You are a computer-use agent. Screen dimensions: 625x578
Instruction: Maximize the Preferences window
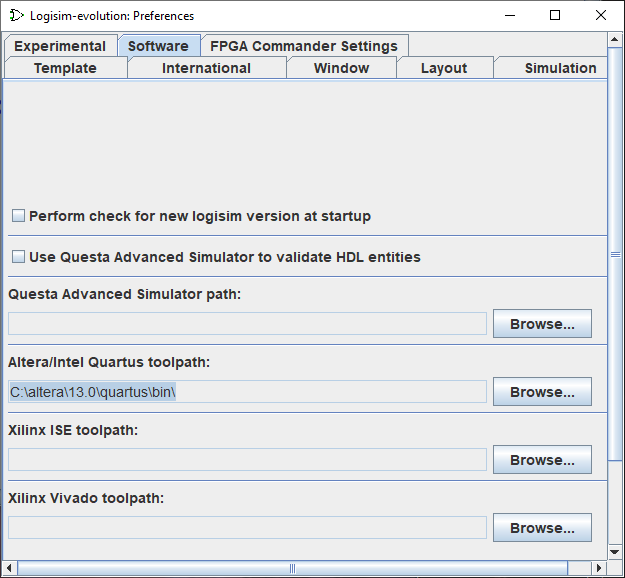pos(555,16)
